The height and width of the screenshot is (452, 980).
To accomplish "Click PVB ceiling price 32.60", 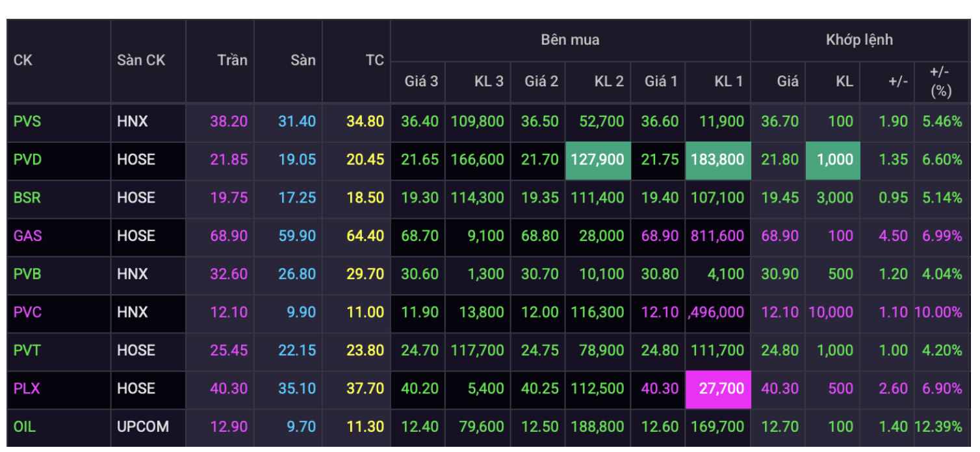I will pyautogui.click(x=229, y=274).
